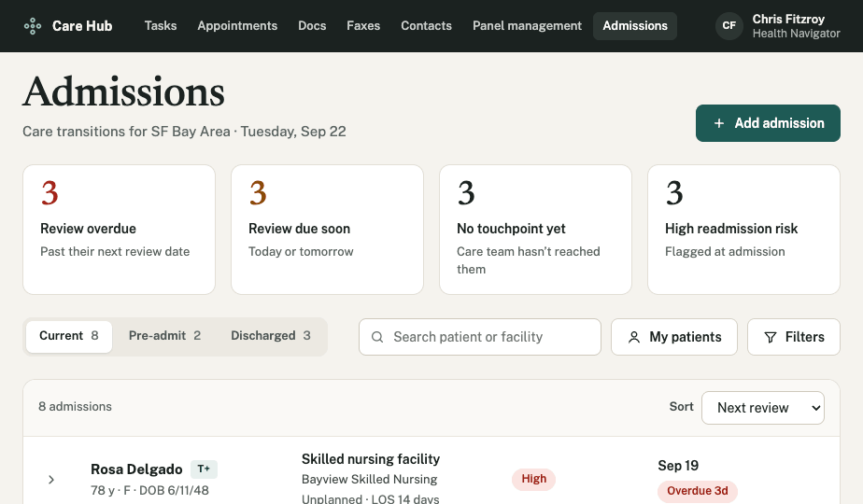Open Panel management
The height and width of the screenshot is (504, 863).
tap(527, 26)
